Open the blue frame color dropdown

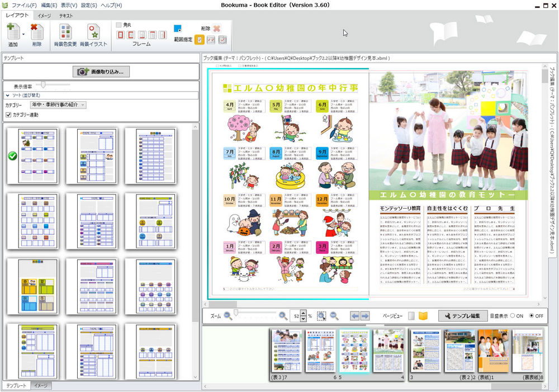[x=178, y=28]
